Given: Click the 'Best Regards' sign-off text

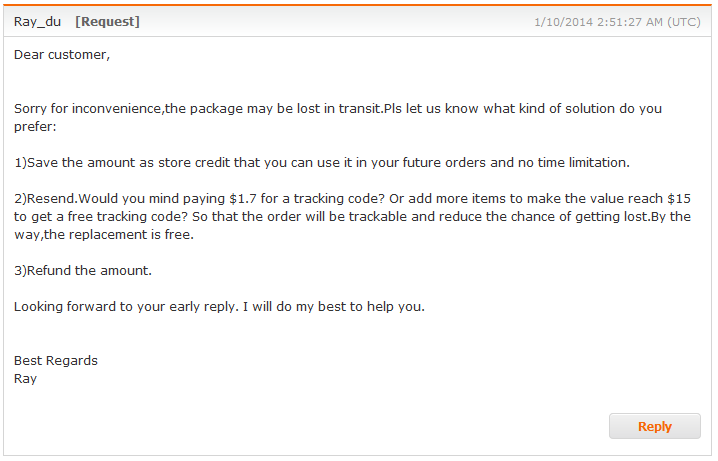Looking at the screenshot, I should coord(56,360).
